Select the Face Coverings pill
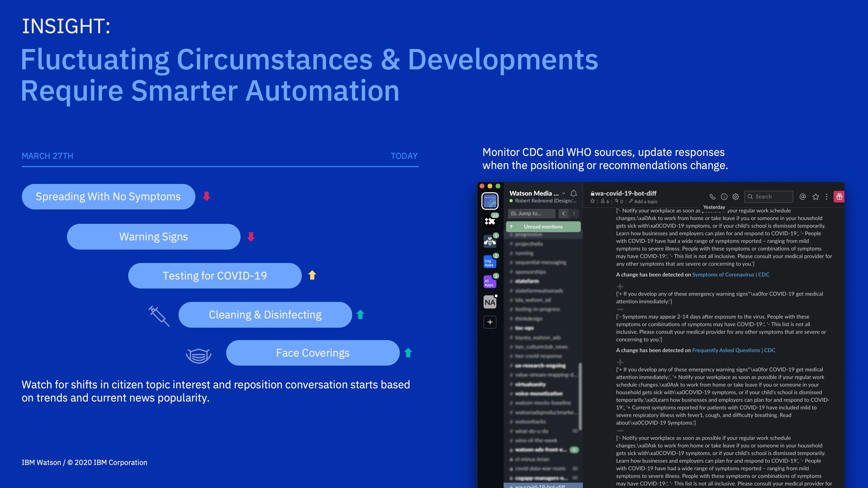 pos(312,353)
